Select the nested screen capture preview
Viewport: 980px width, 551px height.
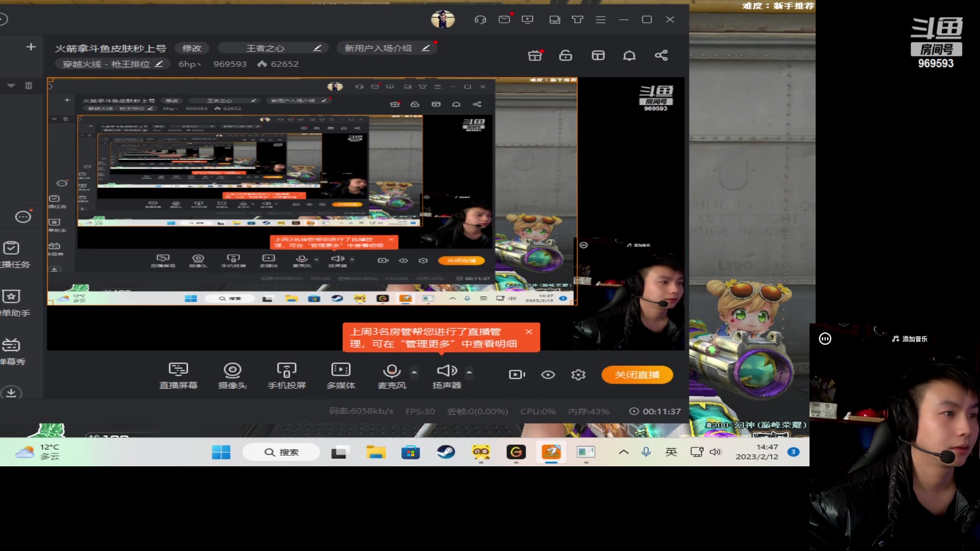312,191
